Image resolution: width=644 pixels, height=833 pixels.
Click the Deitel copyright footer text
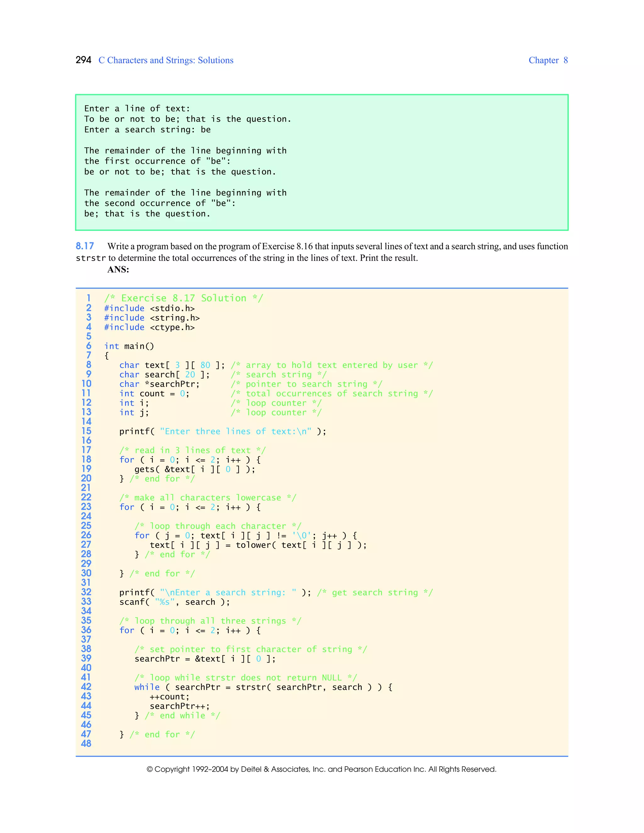pos(322,769)
